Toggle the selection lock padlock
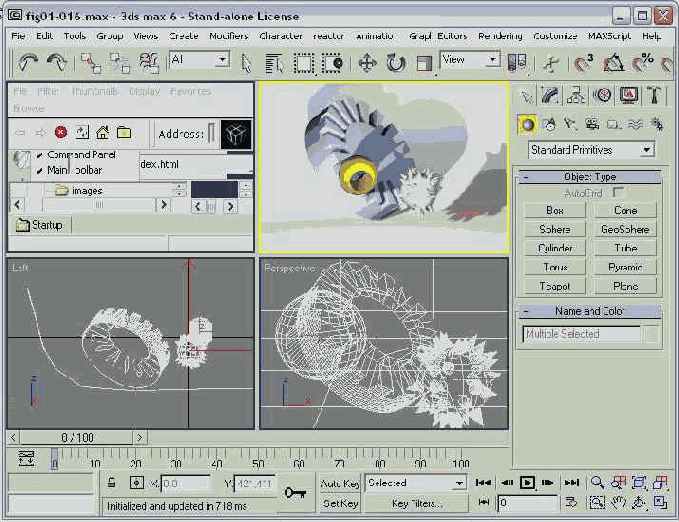This screenshot has height=522, width=679. pyautogui.click(x=112, y=483)
